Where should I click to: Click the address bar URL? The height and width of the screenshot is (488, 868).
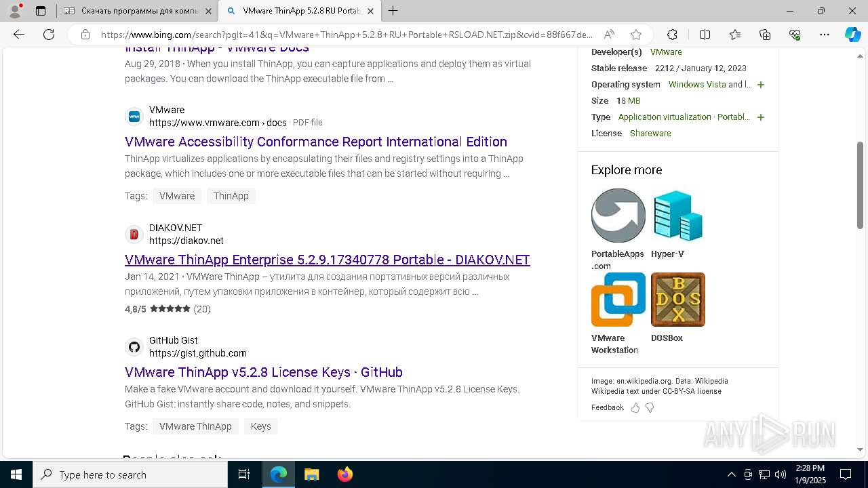click(x=347, y=35)
